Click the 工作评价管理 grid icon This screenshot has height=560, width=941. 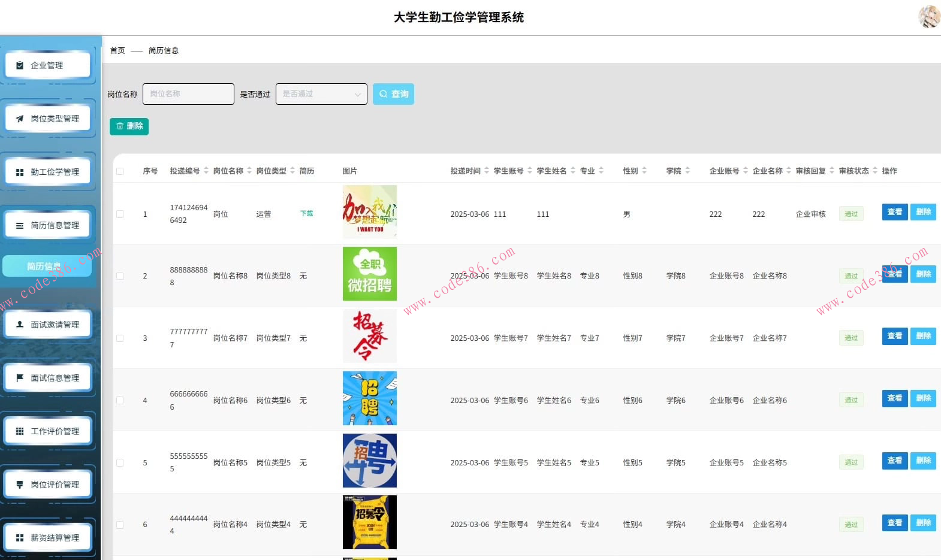click(20, 431)
